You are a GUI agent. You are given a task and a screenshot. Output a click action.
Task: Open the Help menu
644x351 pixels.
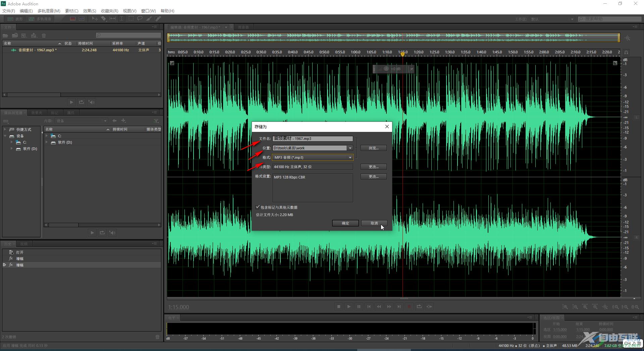pyautogui.click(x=167, y=11)
